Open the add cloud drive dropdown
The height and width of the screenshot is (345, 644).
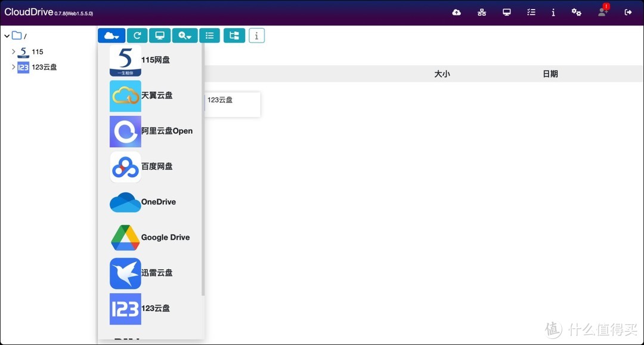coord(111,35)
